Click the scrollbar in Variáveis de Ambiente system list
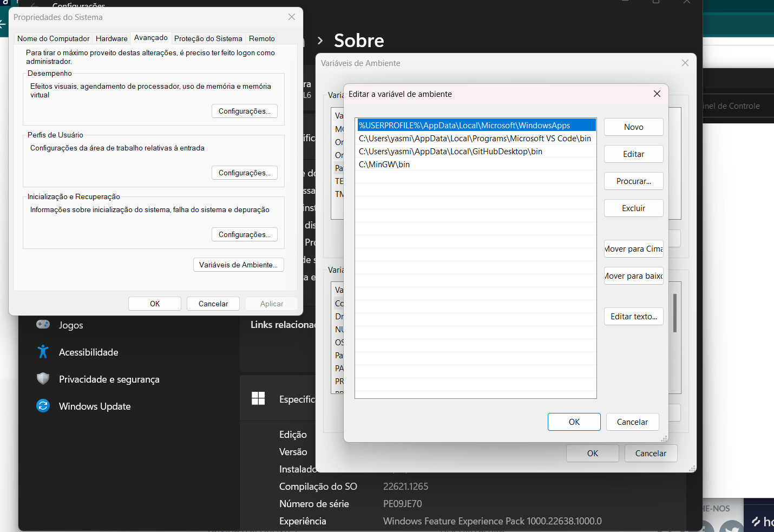 675,313
